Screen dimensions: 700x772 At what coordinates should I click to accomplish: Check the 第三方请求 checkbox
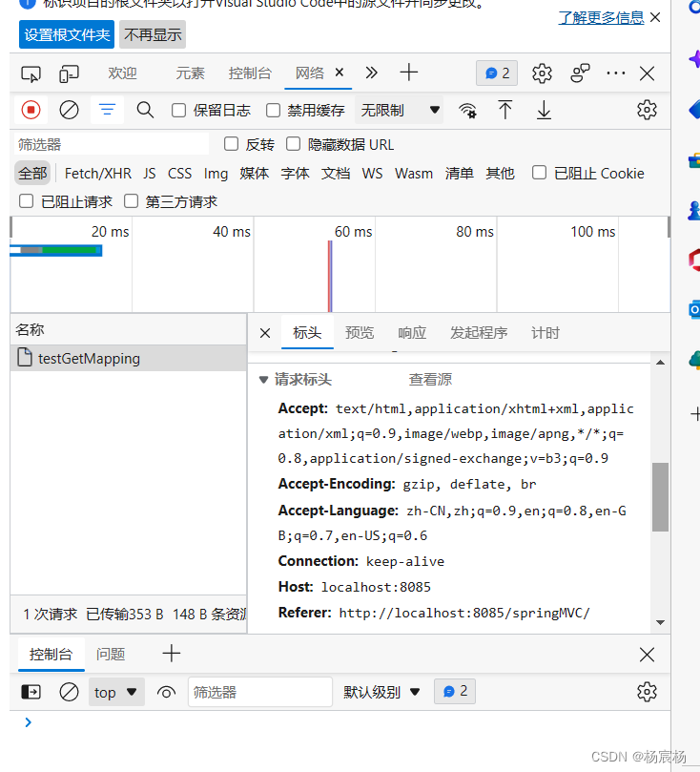point(131,201)
